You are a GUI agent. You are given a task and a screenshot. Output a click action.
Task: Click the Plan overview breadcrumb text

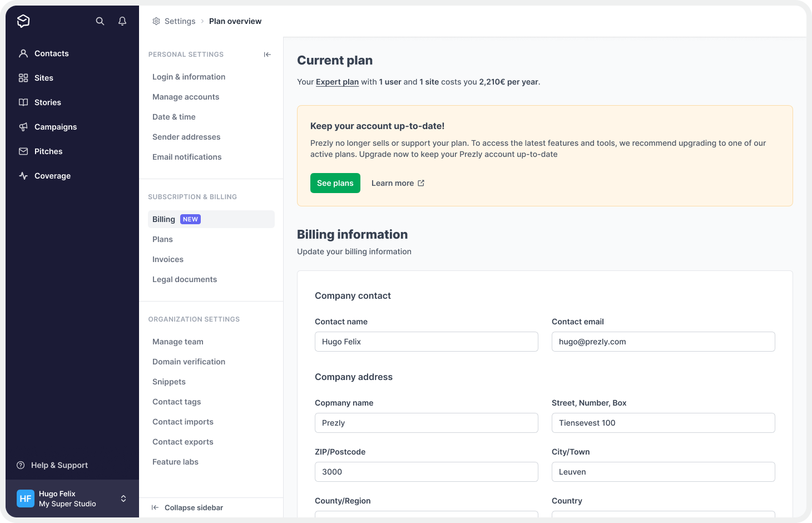pos(235,21)
